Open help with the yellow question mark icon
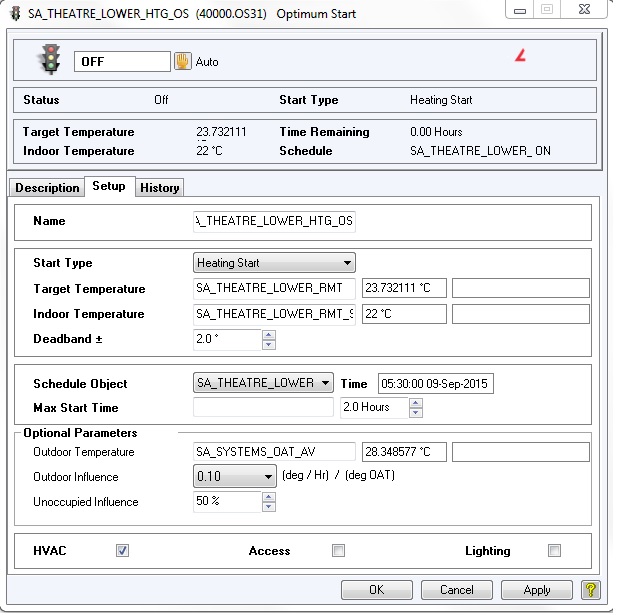This screenshot has height=615, width=617. (x=591, y=591)
